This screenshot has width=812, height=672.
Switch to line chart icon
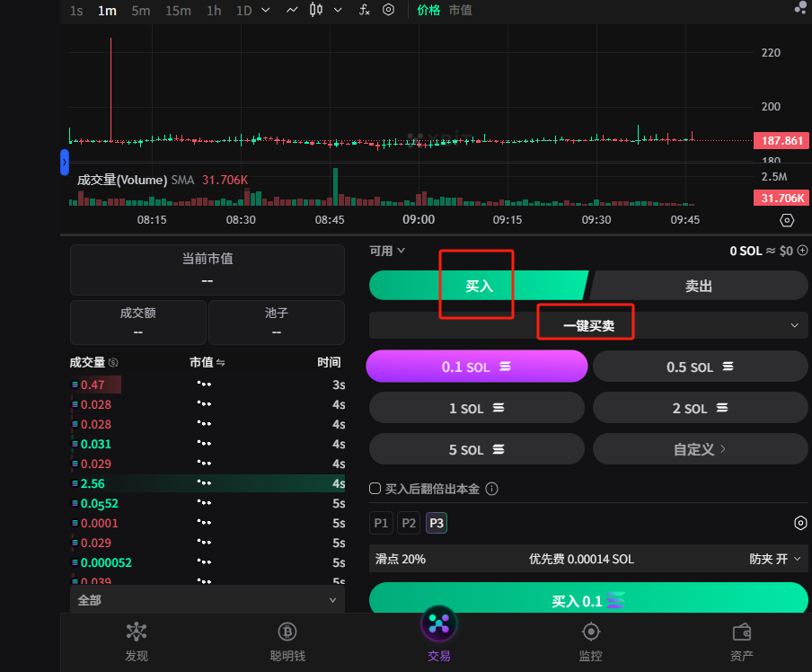click(292, 10)
